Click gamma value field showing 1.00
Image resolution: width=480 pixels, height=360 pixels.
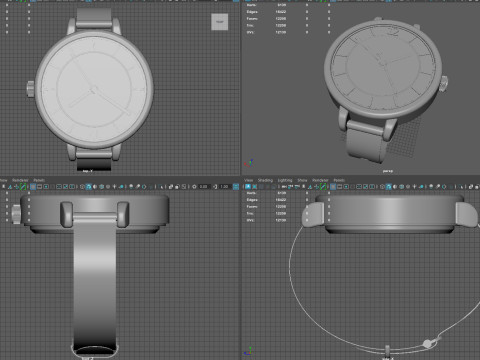[224, 187]
